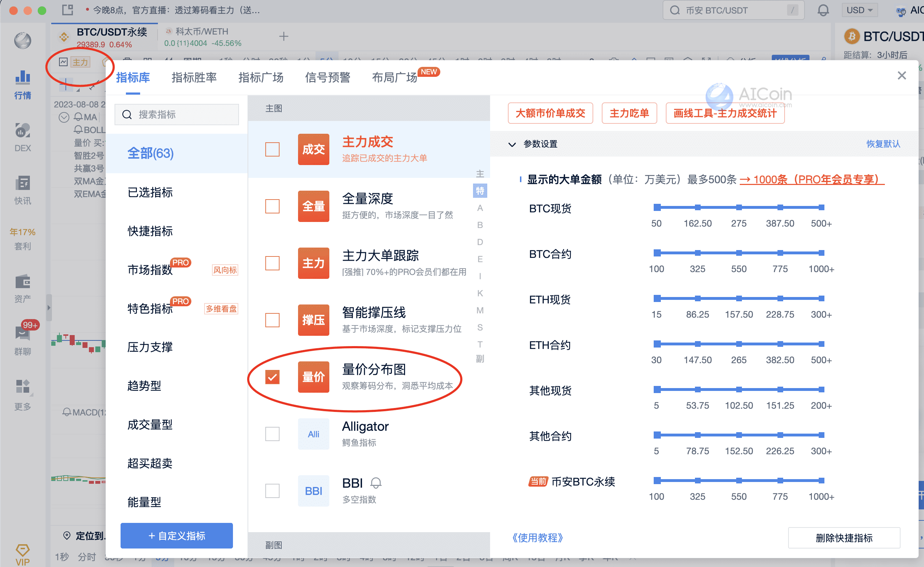Jump to letter M in index bar

tap(480, 311)
